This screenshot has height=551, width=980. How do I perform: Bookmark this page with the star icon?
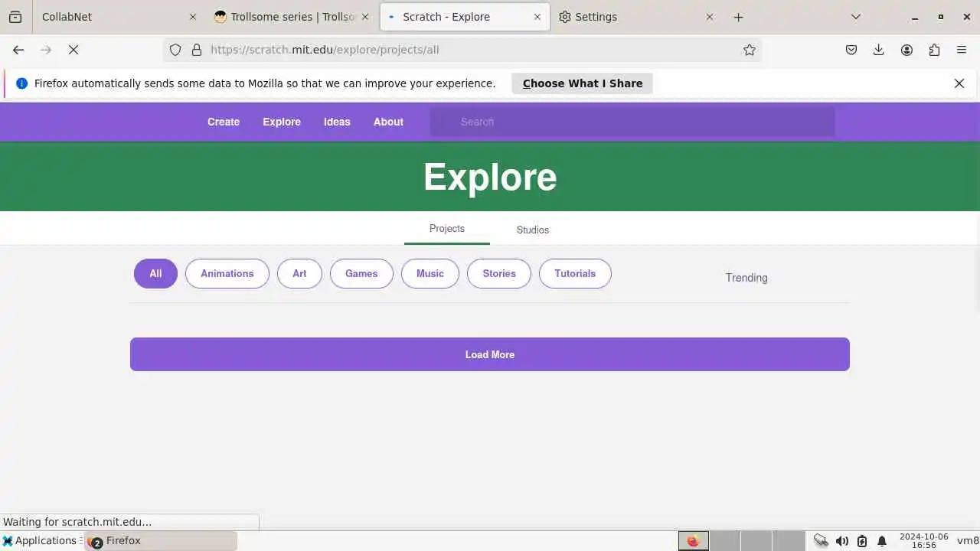pyautogui.click(x=750, y=50)
